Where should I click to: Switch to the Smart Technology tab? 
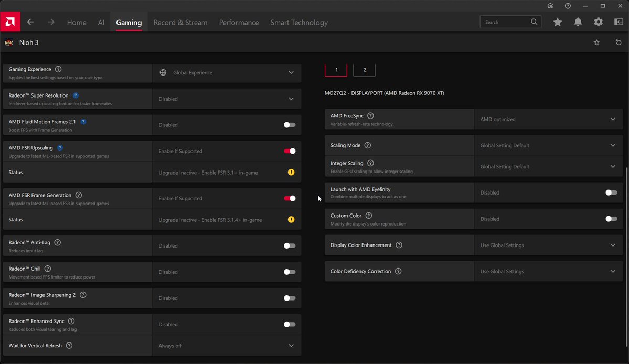(299, 23)
